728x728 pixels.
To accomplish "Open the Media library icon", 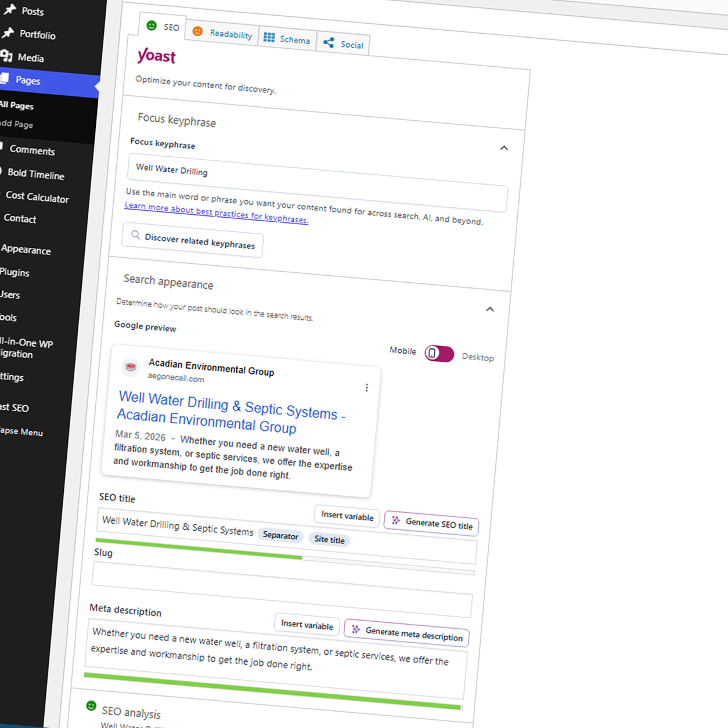I will coord(6,56).
